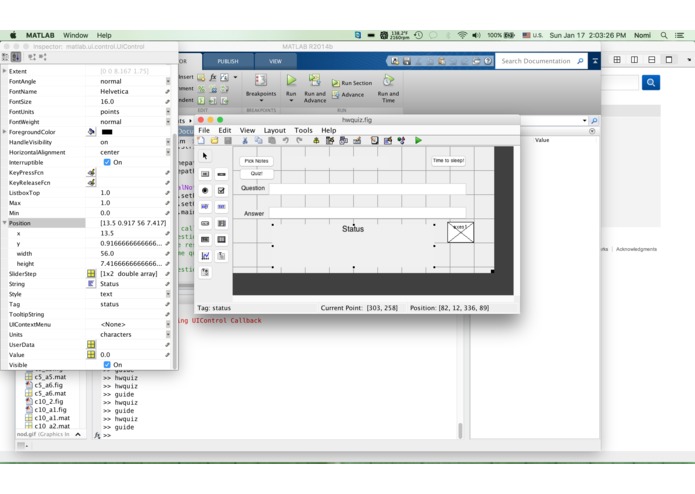Pick the Push Button component tool
695x494 pixels.
tap(205, 174)
